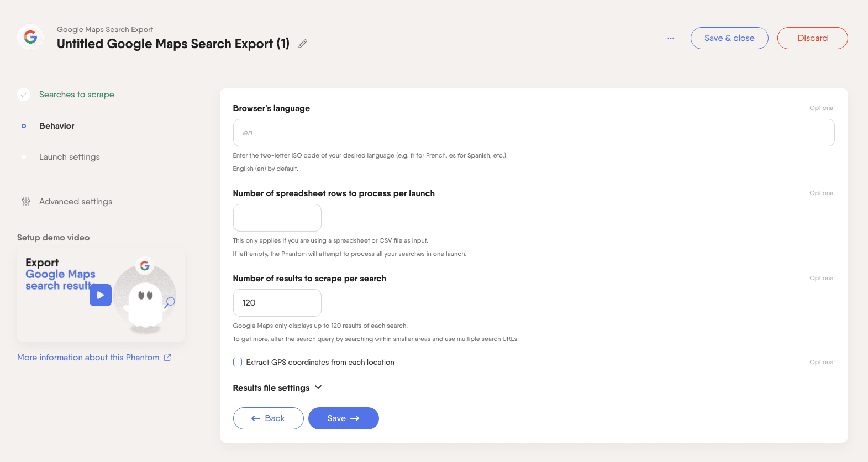The image size is (868, 462).
Task: Focus the Browser's language input field
Action: [x=534, y=133]
